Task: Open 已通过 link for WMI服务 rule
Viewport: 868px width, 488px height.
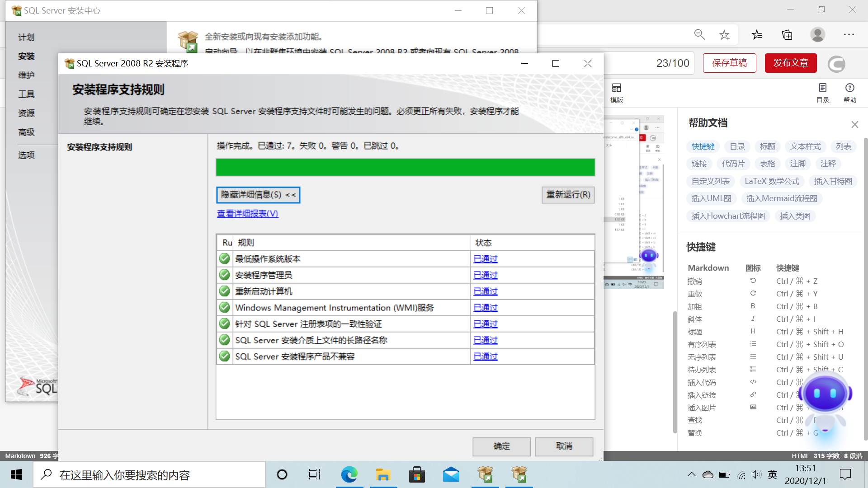Action: [x=486, y=308]
